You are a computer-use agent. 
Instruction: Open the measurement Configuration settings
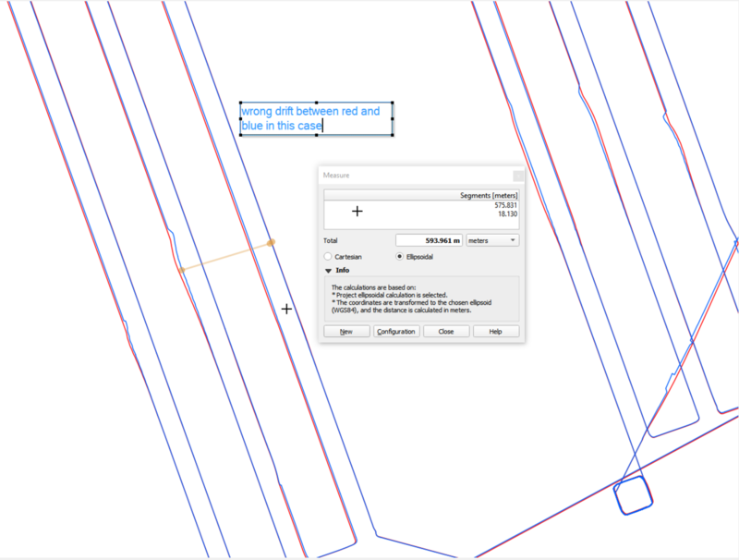(x=396, y=331)
